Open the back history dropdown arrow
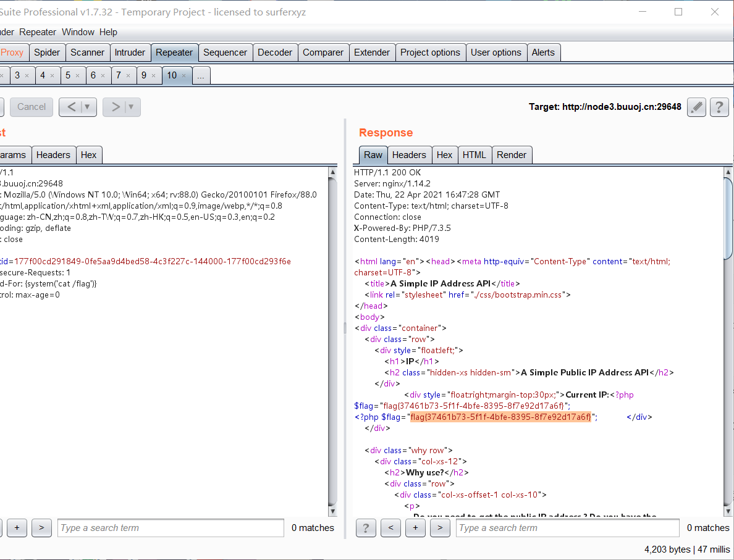Image resolution: width=734 pixels, height=560 pixels. 88,107
